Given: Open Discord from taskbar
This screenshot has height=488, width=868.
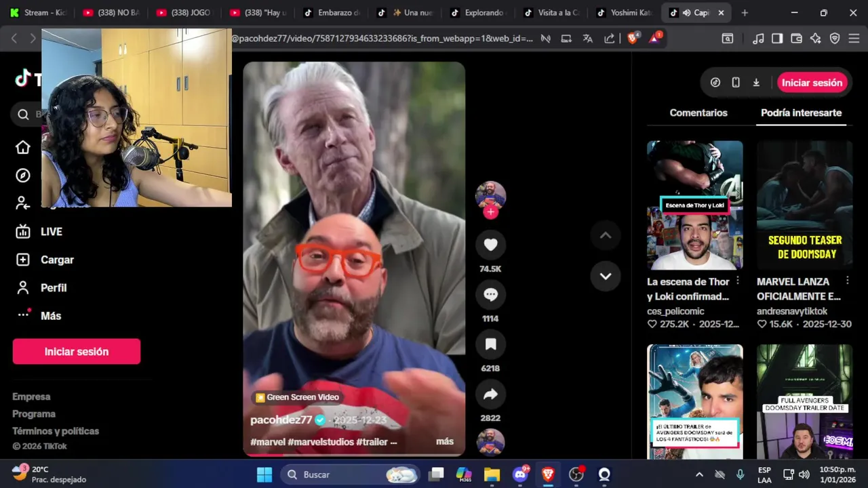Looking at the screenshot, I should pyautogui.click(x=520, y=474).
